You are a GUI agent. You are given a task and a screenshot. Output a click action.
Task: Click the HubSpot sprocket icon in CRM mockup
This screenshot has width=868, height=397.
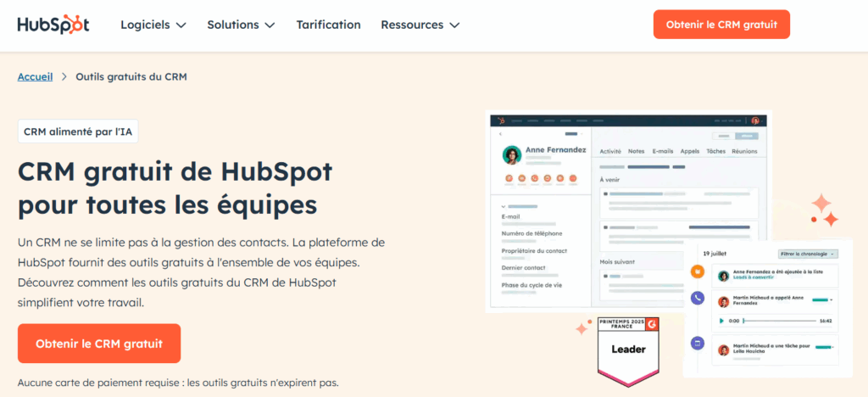pos(501,120)
